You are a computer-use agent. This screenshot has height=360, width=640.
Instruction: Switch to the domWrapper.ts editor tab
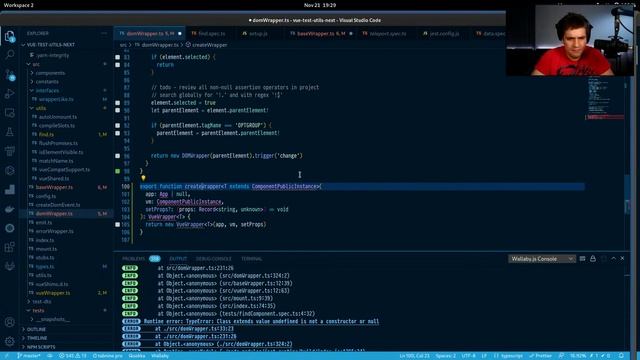[x=150, y=33]
